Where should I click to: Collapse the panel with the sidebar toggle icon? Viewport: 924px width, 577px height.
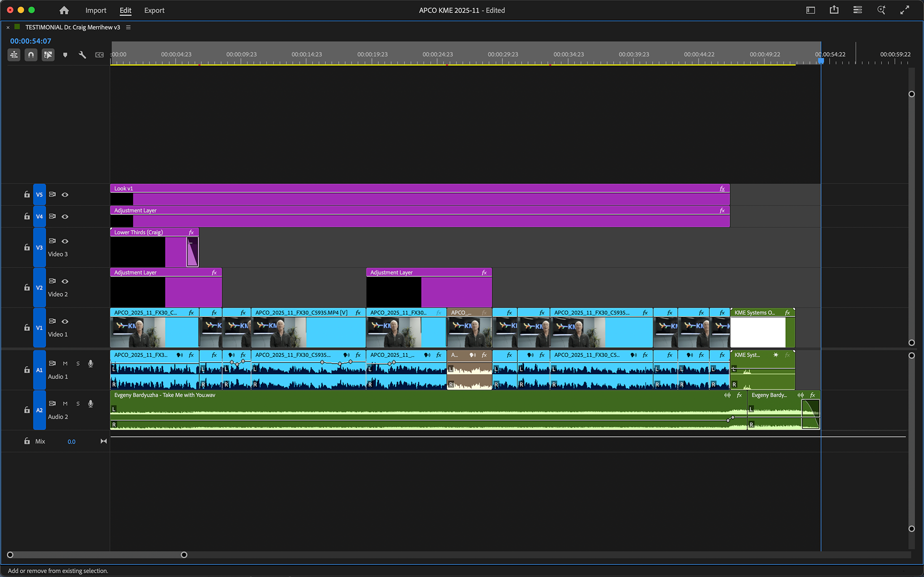click(x=810, y=10)
